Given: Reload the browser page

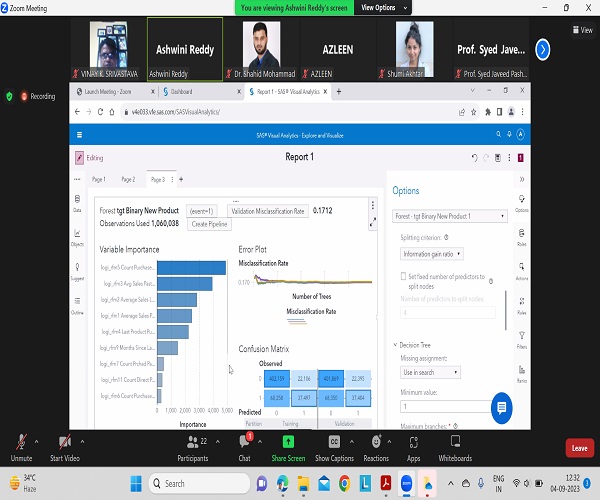Looking at the screenshot, I should pyautogui.click(x=100, y=112).
